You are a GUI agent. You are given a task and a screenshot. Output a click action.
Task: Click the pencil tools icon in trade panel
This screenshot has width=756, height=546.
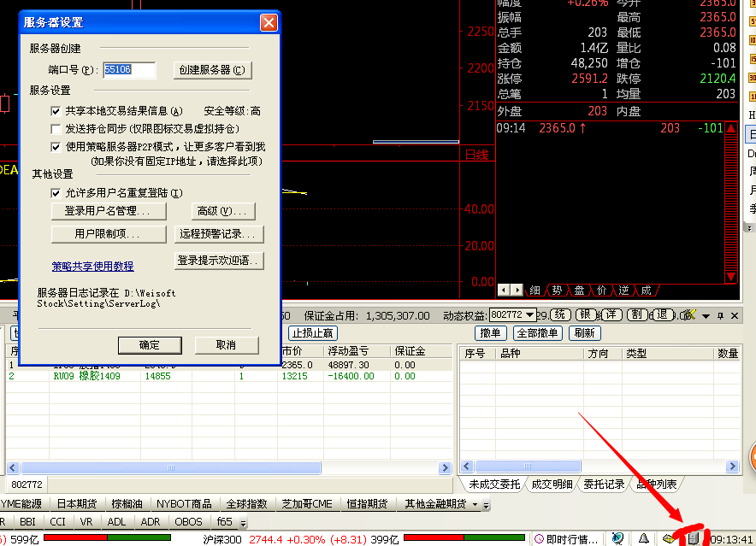(689, 314)
